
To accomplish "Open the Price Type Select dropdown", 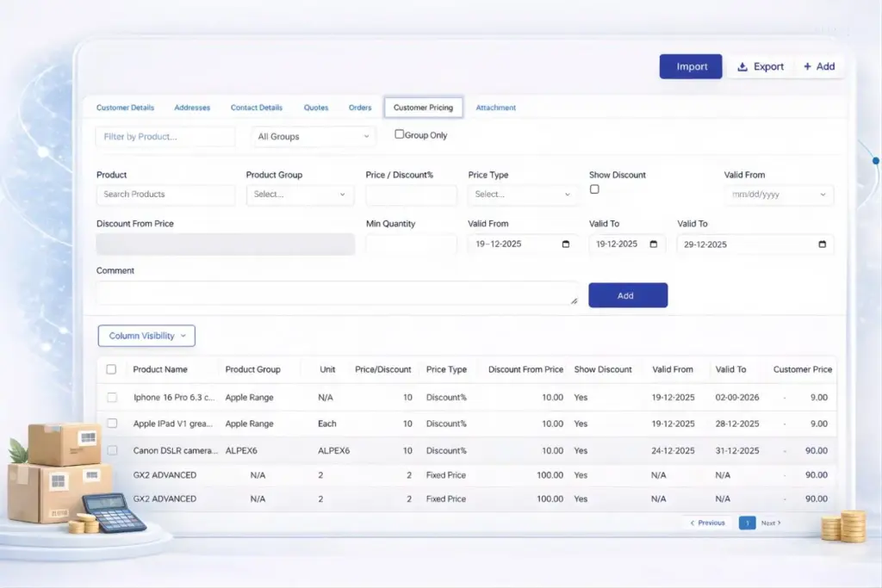I will coord(522,195).
